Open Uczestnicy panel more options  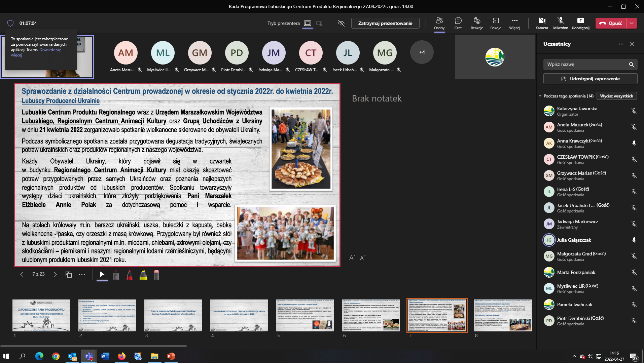pyautogui.click(x=621, y=44)
